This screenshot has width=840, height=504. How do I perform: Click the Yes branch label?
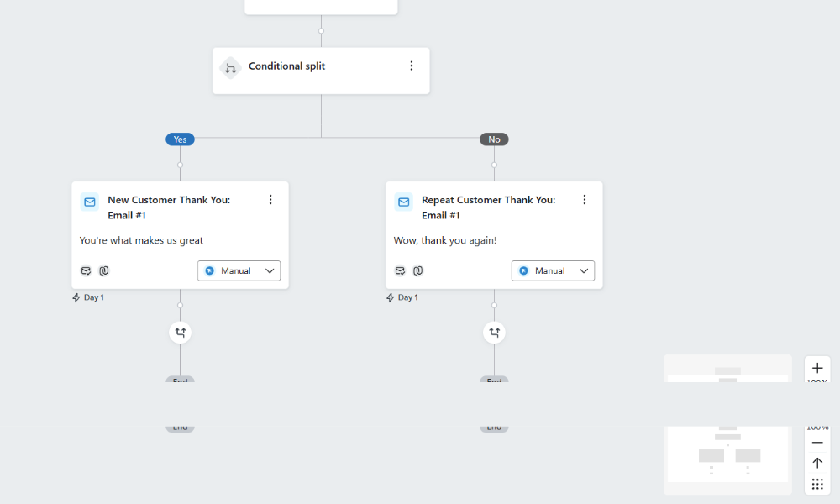(x=180, y=139)
